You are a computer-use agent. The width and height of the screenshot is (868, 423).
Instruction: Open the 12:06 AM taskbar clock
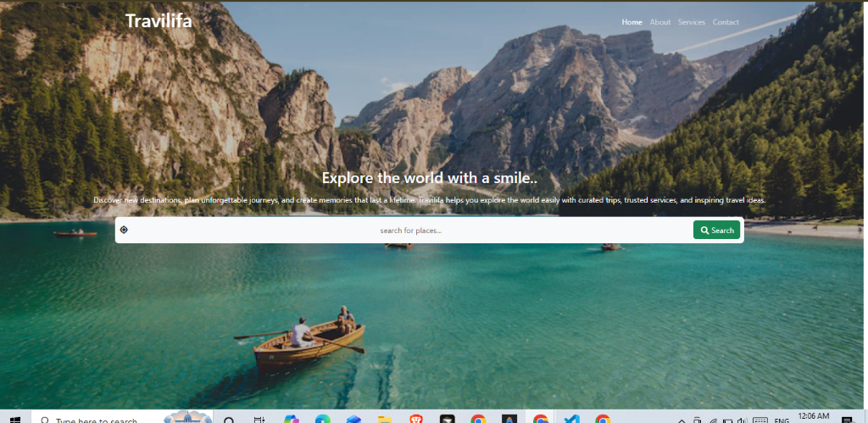[814, 416]
